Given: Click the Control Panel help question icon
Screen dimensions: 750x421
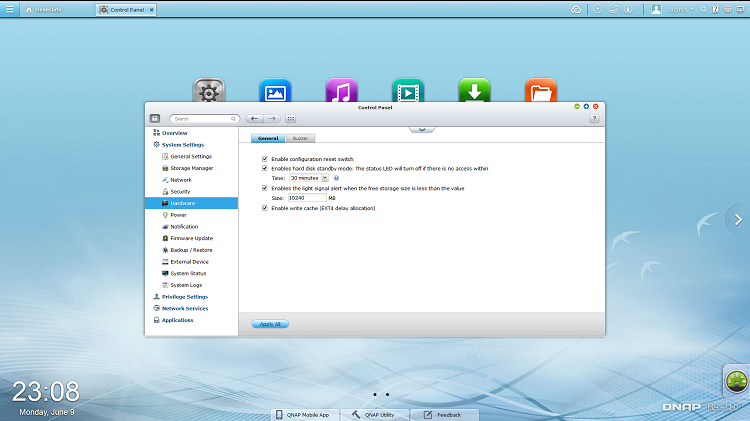Looking at the screenshot, I should click(594, 118).
